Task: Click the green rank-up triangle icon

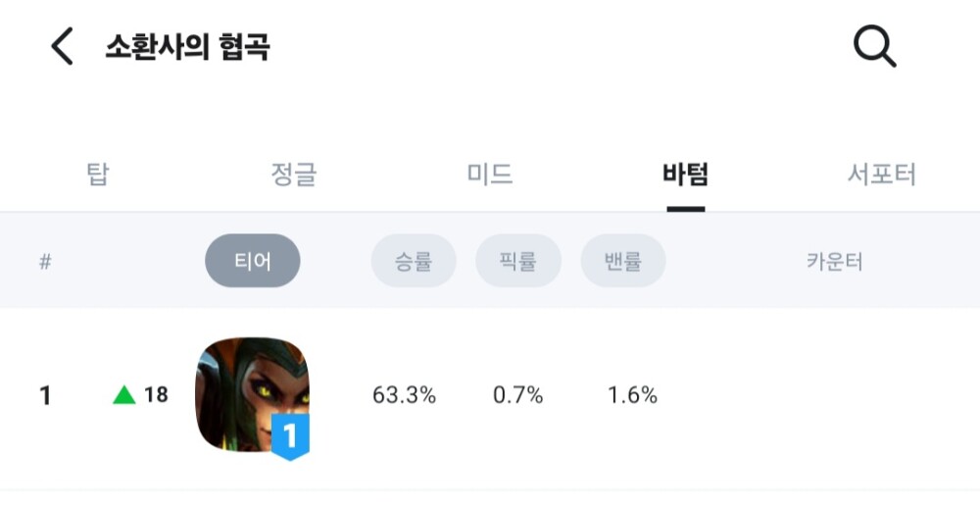Action: click(x=123, y=395)
